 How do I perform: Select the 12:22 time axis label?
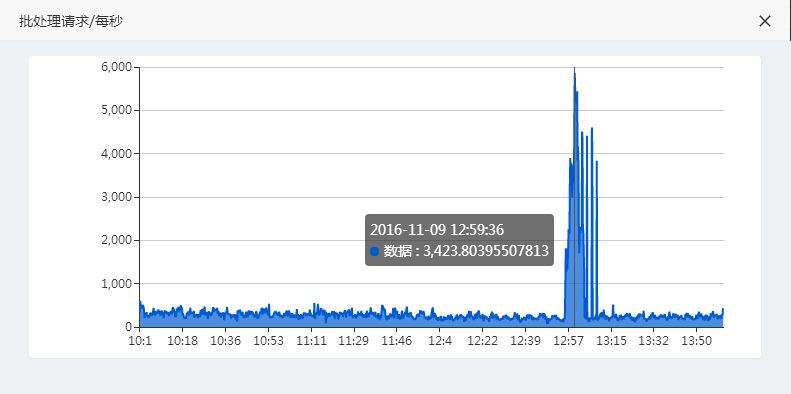pyautogui.click(x=483, y=341)
